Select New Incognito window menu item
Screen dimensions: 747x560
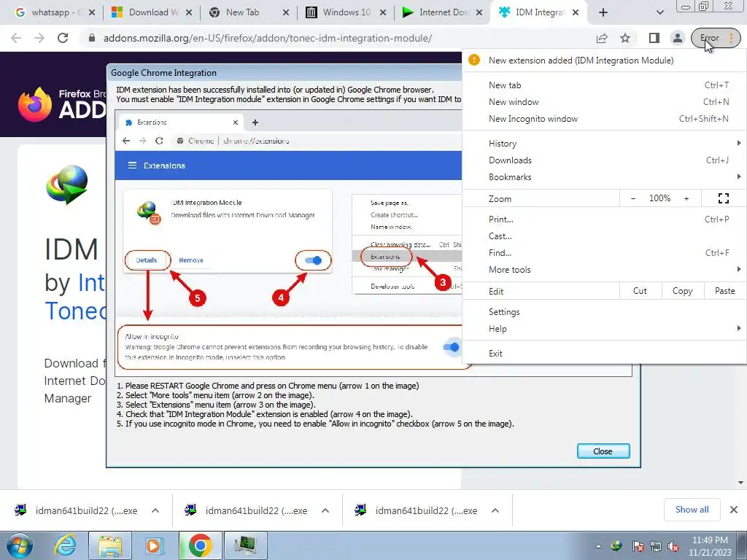point(605,119)
